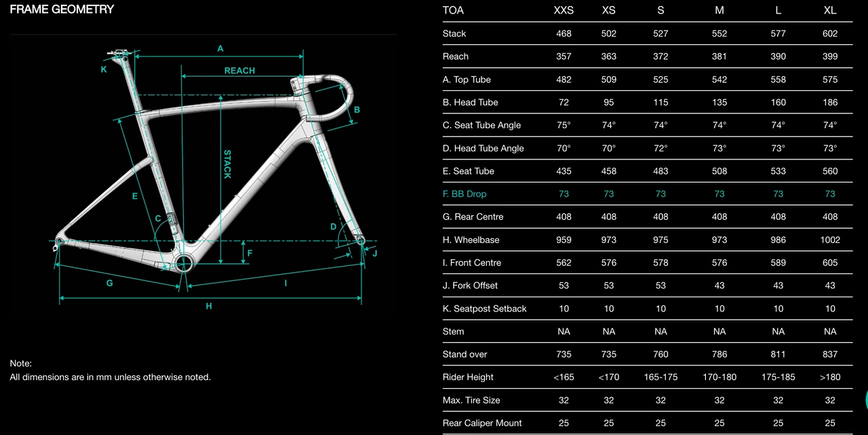Click the D. Head Tube Angle row label
Image resolution: width=868 pixels, height=435 pixels.
tap(483, 148)
